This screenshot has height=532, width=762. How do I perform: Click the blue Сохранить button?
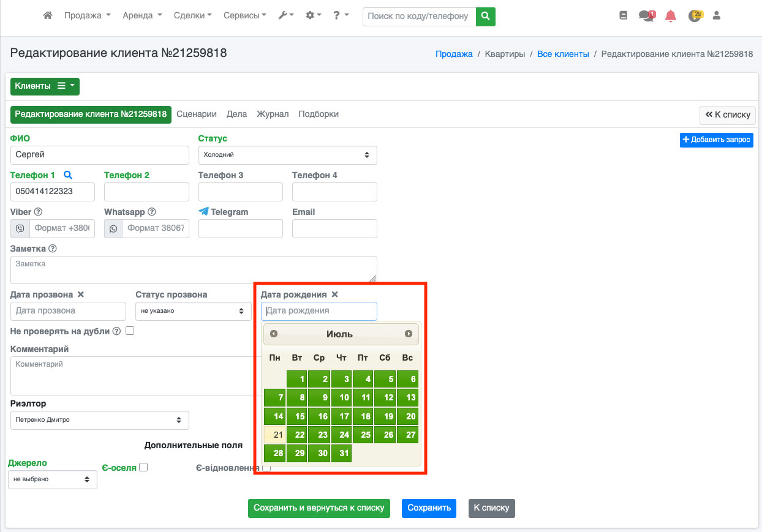click(x=429, y=508)
